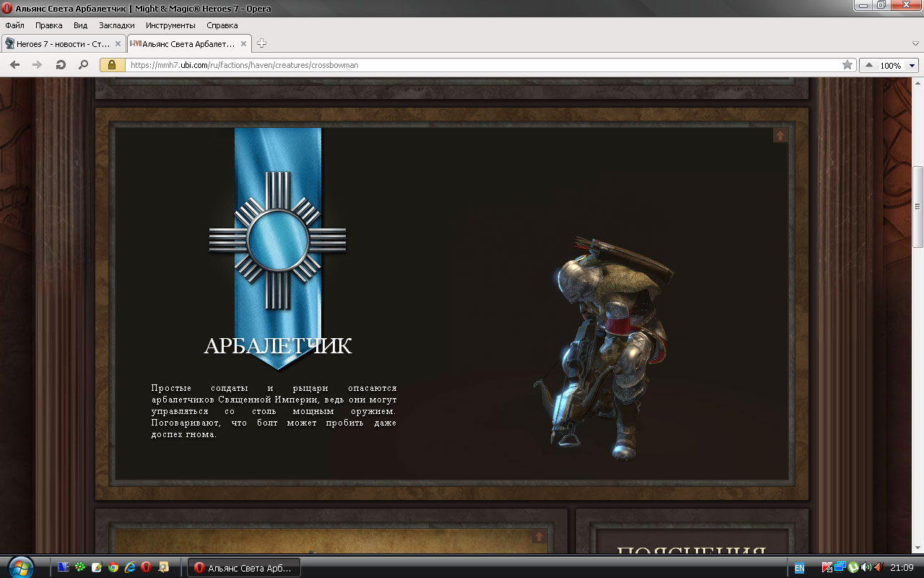Open the Kaspersky antivirus tray icon
The height and width of the screenshot is (578, 924).
coord(827,568)
